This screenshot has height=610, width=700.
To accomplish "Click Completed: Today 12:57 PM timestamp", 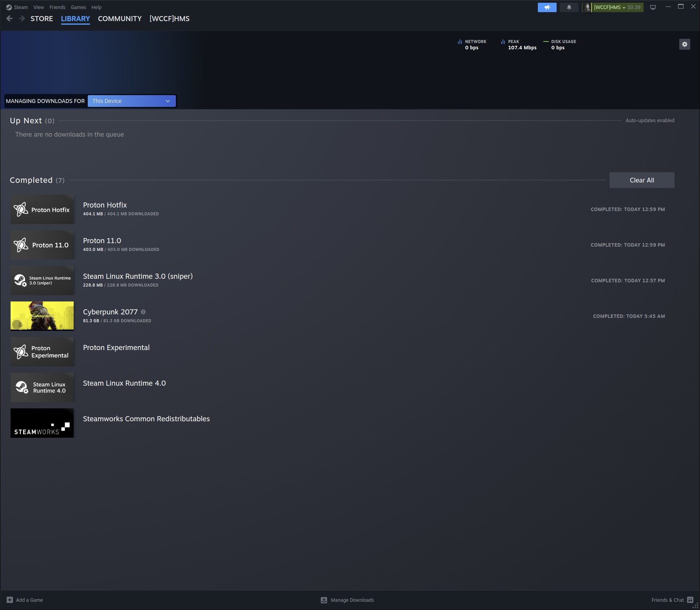I will click(628, 280).
